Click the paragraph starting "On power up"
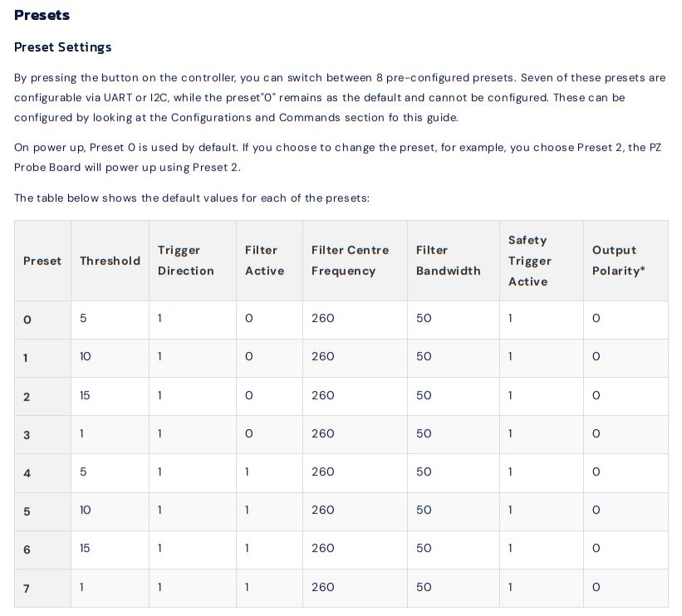 [339, 157]
